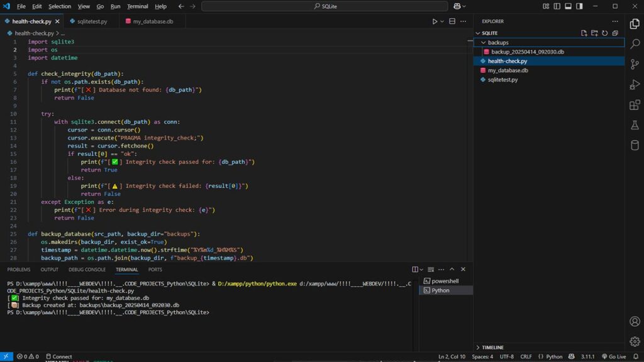Viewport: 644px width, 362px height.
Task: Open the terminal list view icon beside split
Action: (x=430, y=269)
